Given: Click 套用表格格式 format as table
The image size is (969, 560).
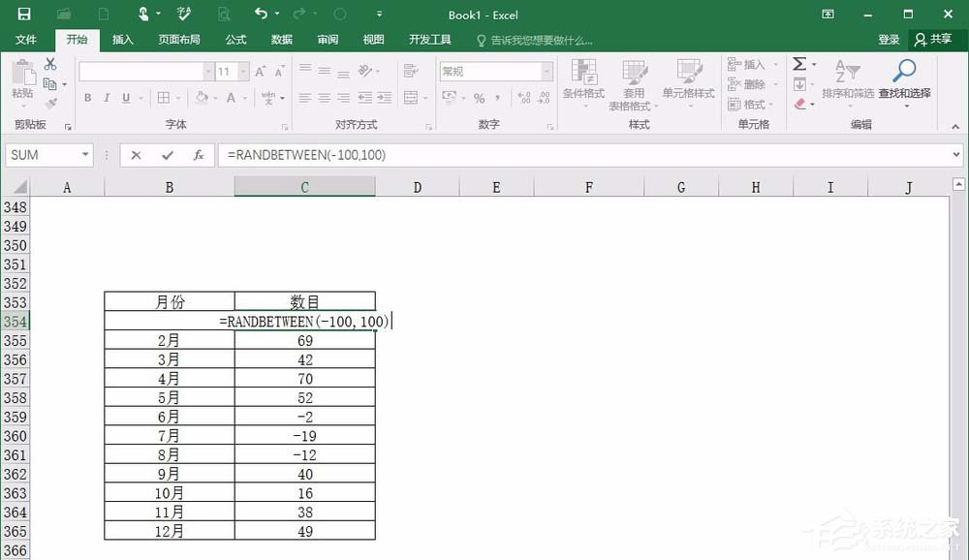Looking at the screenshot, I should pyautogui.click(x=635, y=85).
